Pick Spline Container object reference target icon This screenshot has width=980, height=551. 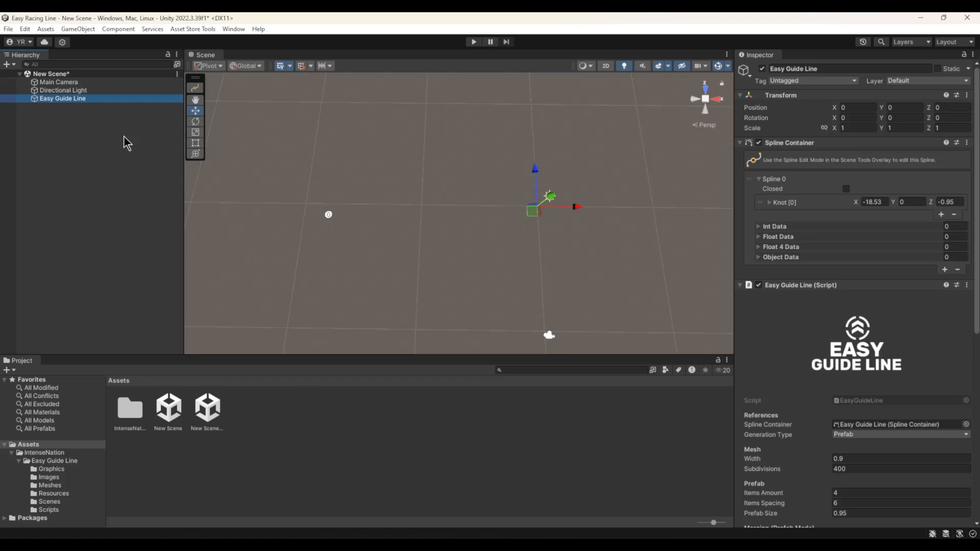966,424
